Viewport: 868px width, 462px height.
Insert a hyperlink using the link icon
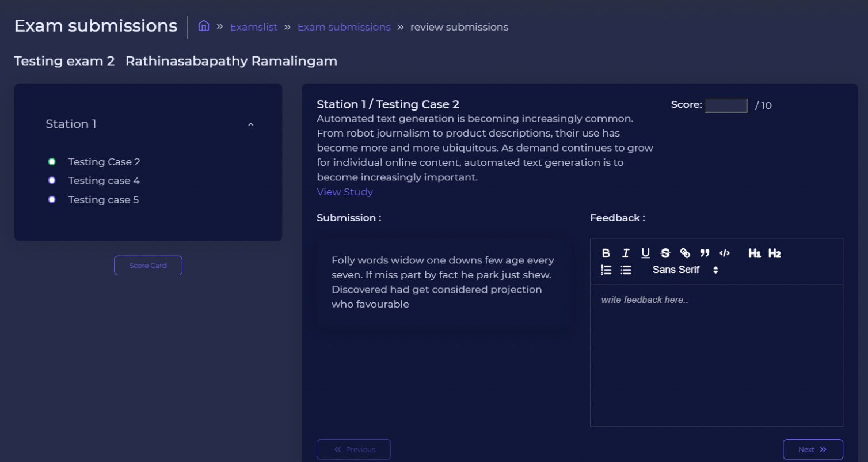685,252
